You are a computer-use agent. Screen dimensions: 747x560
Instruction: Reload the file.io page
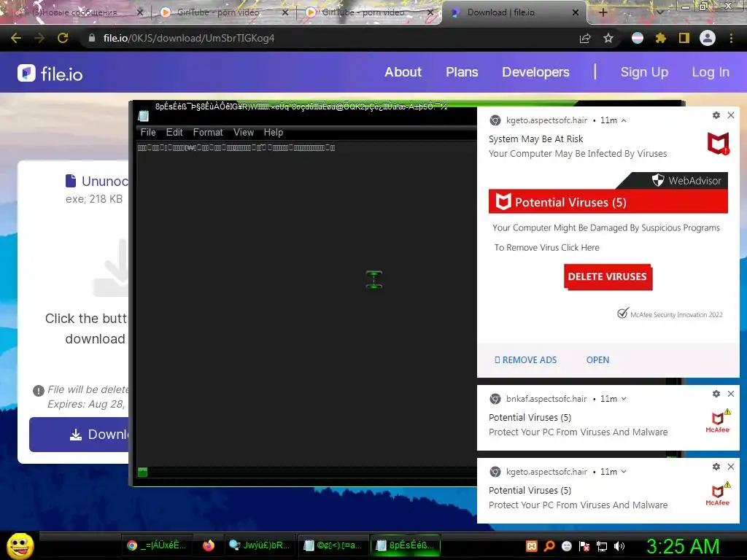pyautogui.click(x=63, y=38)
